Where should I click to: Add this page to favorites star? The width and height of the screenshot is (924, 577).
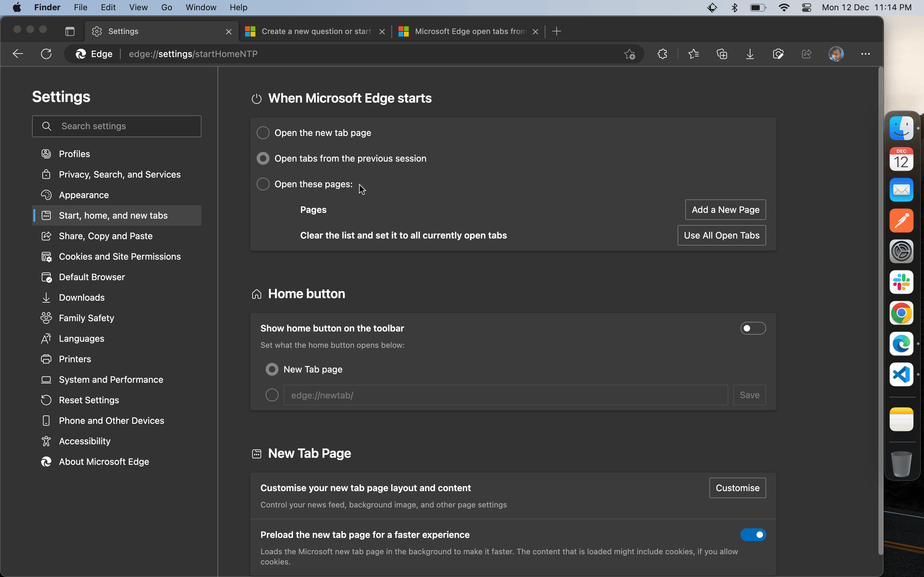629,54
